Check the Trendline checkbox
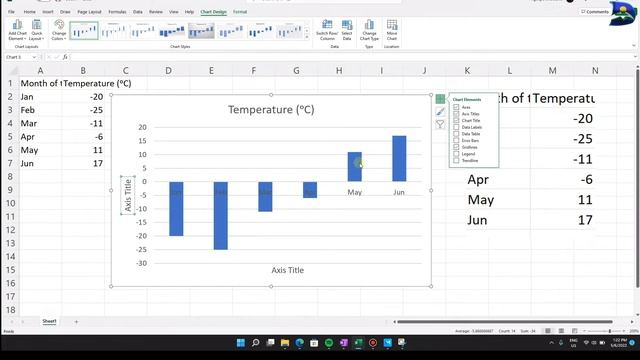Viewport: 640px width, 360px height. (456, 160)
